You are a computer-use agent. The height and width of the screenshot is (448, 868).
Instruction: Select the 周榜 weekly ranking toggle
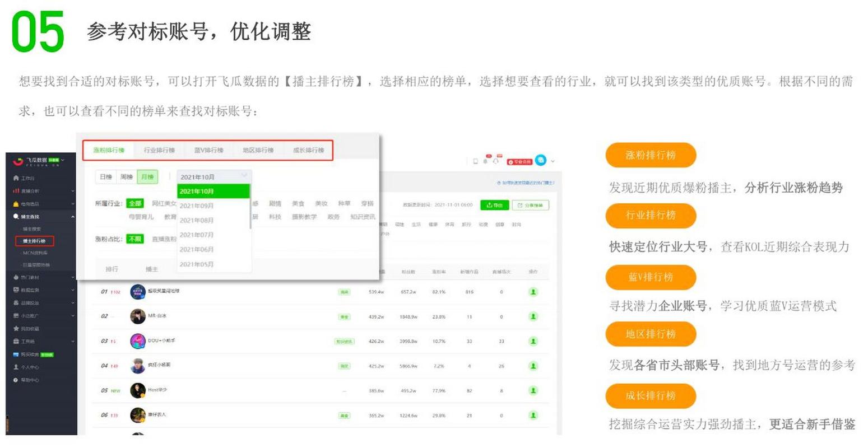(x=127, y=177)
